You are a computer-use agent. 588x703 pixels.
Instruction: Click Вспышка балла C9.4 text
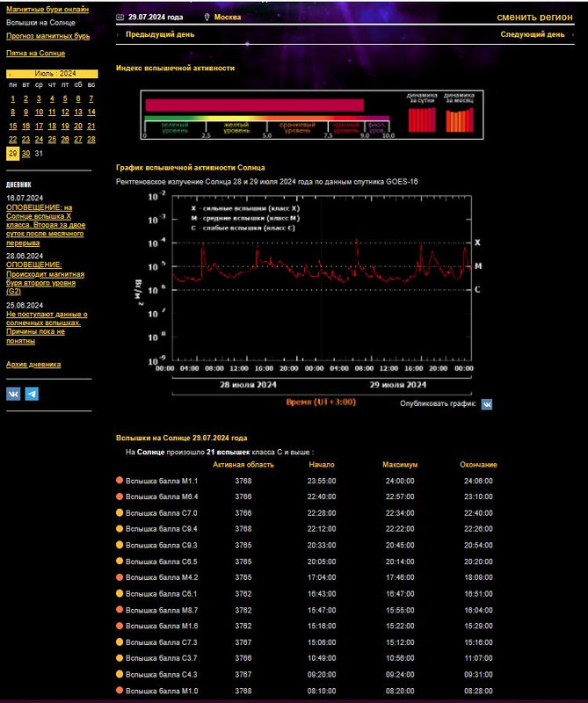(162, 529)
